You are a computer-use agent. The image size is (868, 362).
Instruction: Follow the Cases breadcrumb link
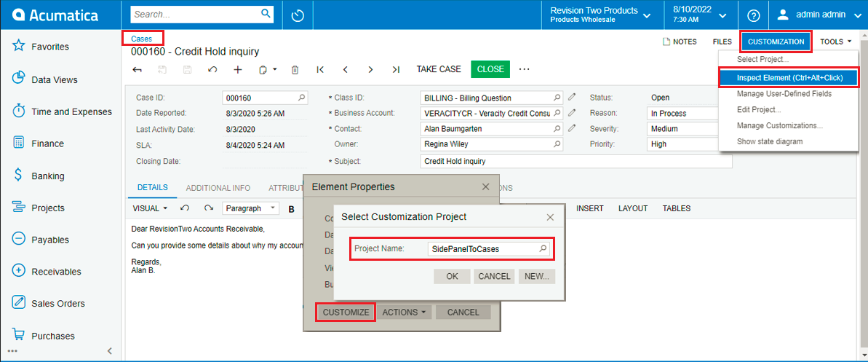point(142,39)
